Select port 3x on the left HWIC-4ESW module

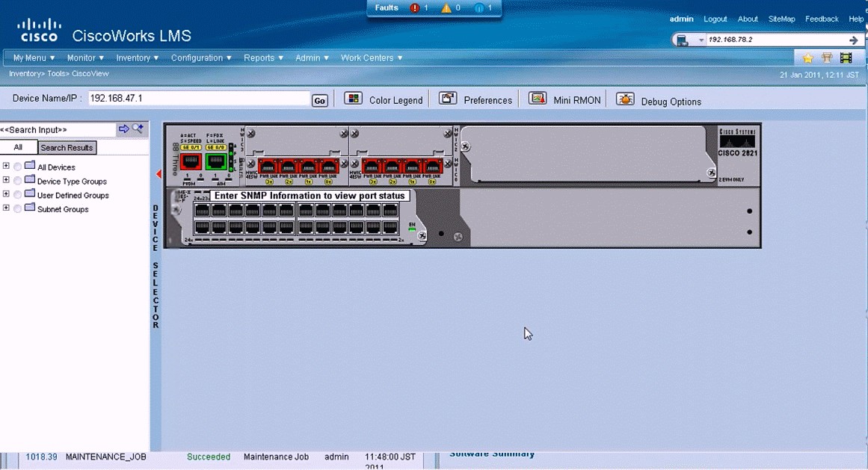coord(268,167)
